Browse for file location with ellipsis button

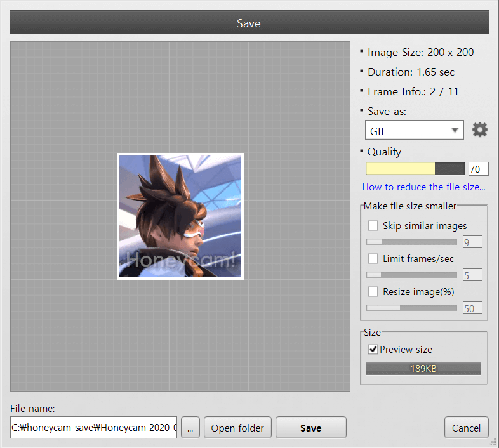pyautogui.click(x=190, y=428)
